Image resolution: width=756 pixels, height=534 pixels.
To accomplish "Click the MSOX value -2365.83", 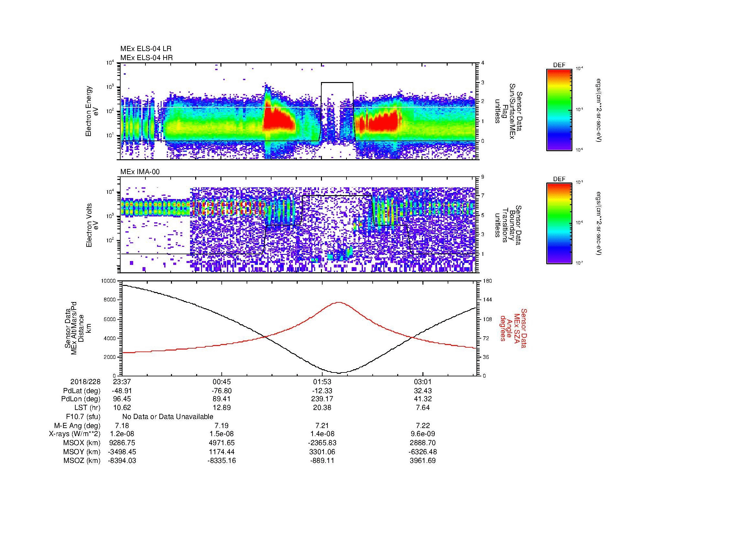I will coord(322,443).
